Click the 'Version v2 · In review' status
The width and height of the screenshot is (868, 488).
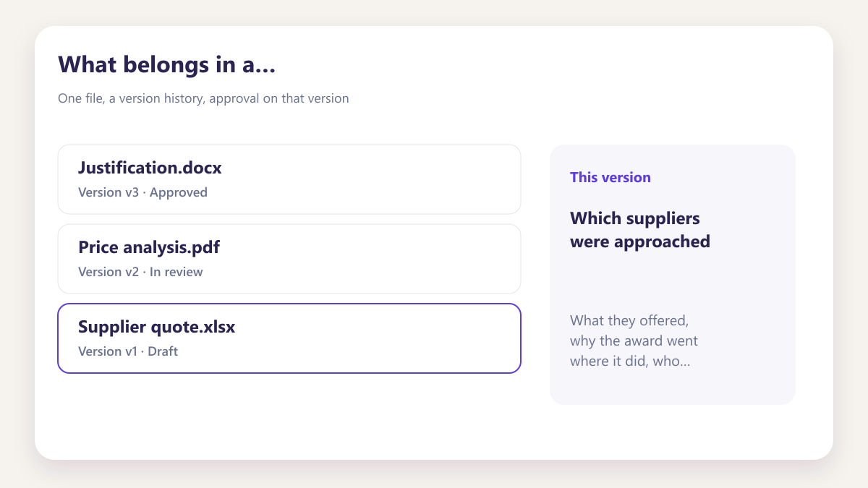pos(140,272)
